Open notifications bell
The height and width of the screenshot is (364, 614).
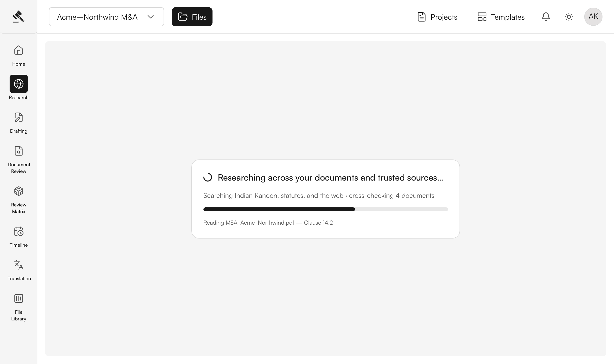tap(546, 17)
